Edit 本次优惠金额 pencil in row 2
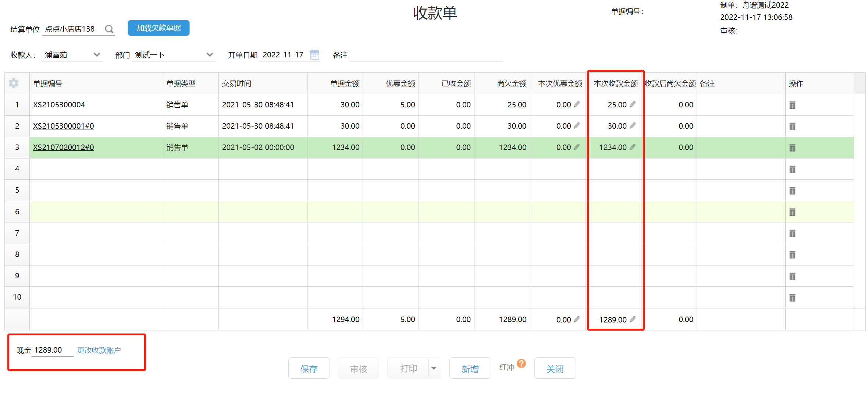Image resolution: width=868 pixels, height=403 pixels. tap(577, 126)
